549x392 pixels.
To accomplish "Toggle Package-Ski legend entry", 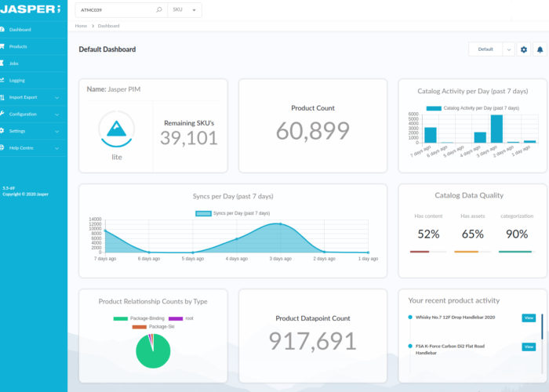I will coord(154,327).
